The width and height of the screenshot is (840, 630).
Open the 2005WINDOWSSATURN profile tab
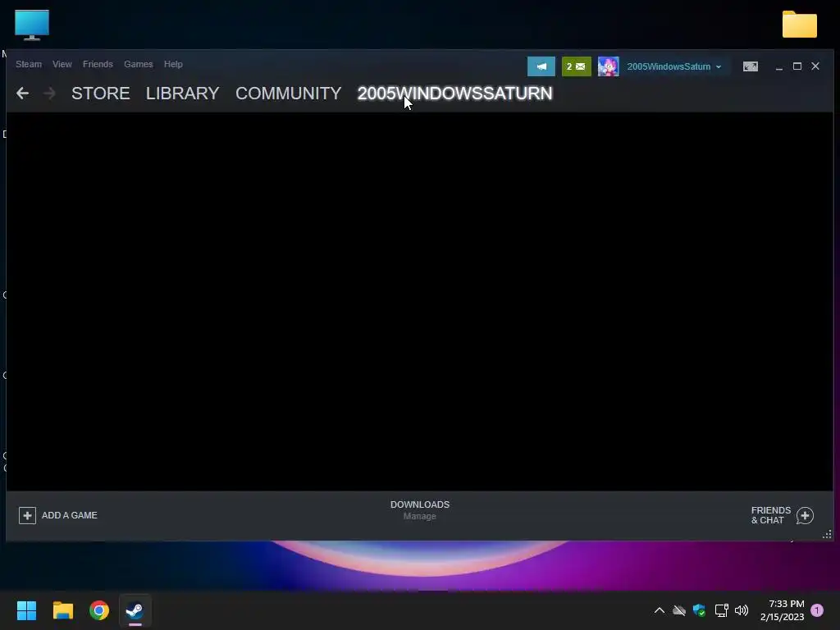click(454, 94)
